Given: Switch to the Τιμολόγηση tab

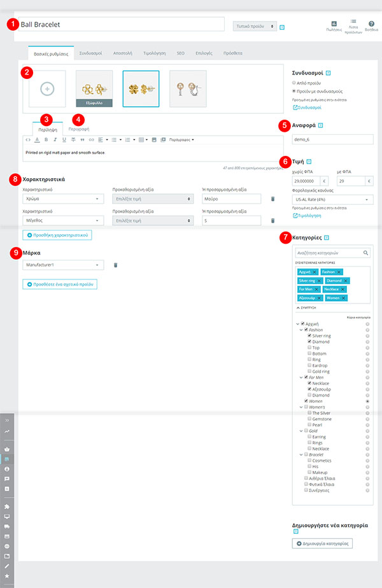Looking at the screenshot, I should [154, 53].
